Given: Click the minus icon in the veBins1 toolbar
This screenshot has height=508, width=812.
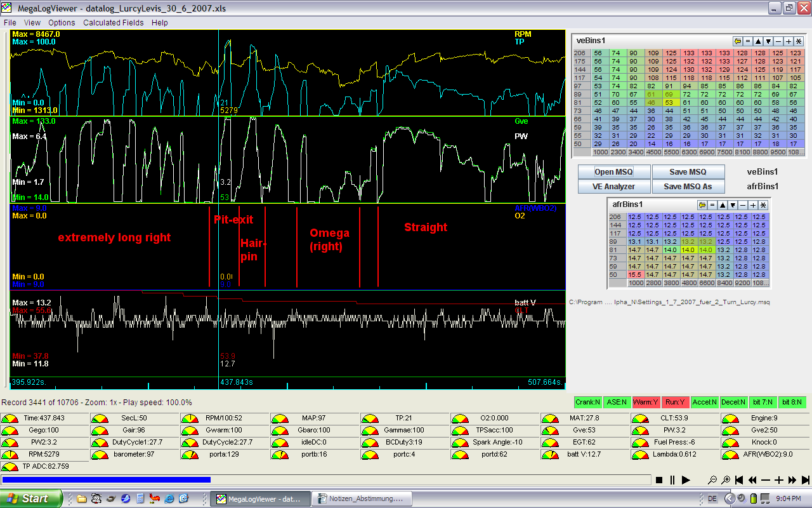Looking at the screenshot, I should pos(778,41).
